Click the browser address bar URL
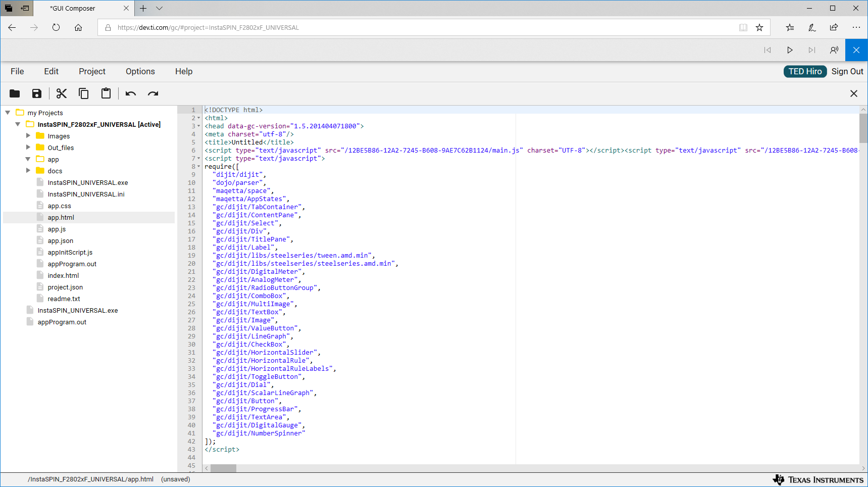 (208, 28)
